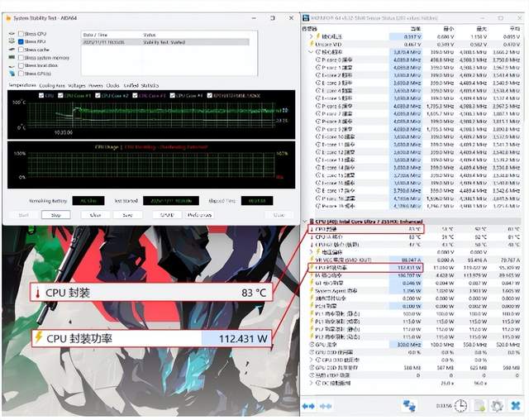
Task: Enable the Stress CPU checkbox
Action: pos(21,34)
